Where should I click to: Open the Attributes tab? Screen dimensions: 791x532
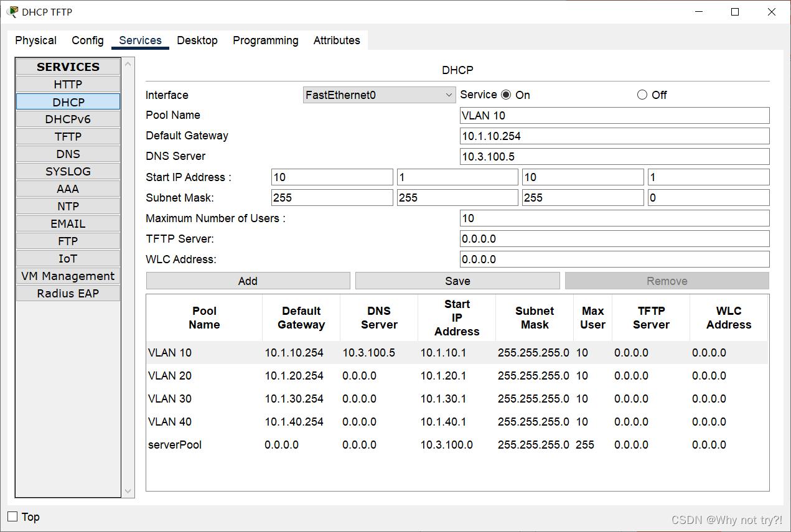tap(337, 40)
